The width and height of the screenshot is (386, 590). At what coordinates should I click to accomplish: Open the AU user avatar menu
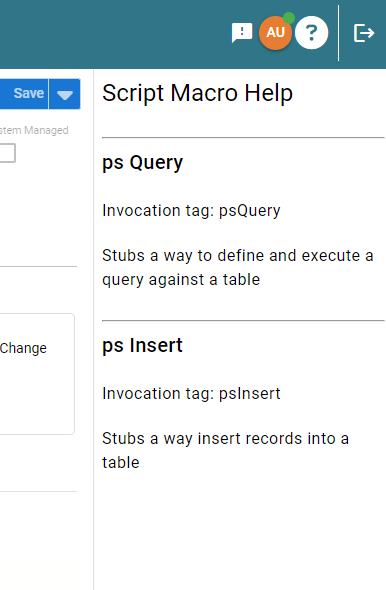(275, 33)
